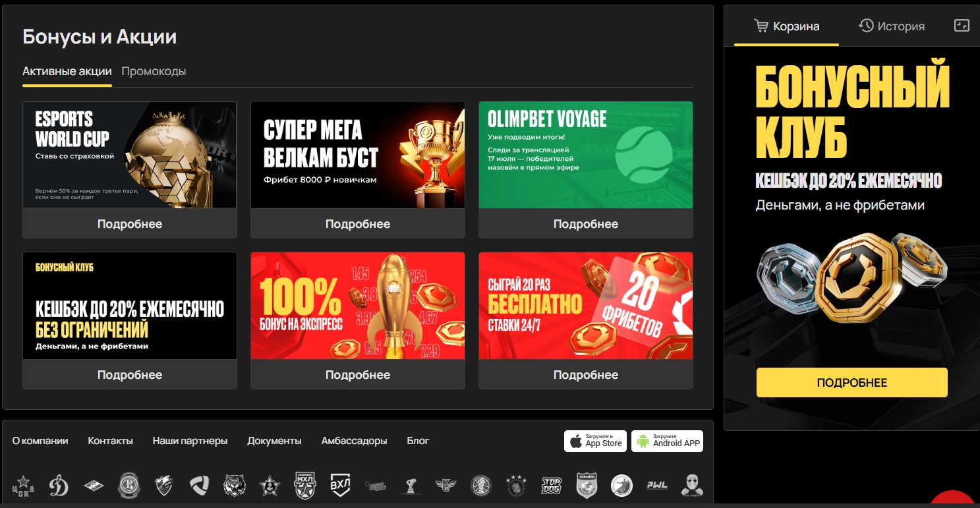This screenshot has height=508, width=980.
Task: Click the Spartak diamond partner logo
Action: click(94, 486)
